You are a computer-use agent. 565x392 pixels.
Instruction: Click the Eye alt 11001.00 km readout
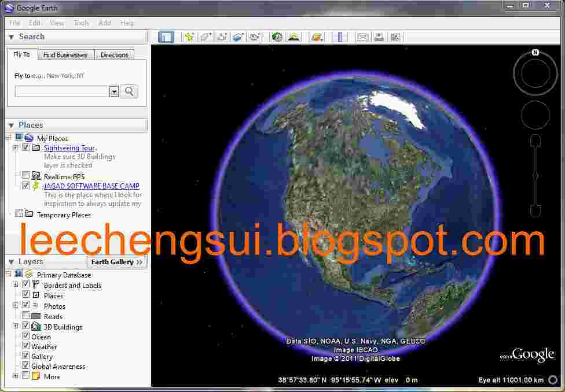511,380
